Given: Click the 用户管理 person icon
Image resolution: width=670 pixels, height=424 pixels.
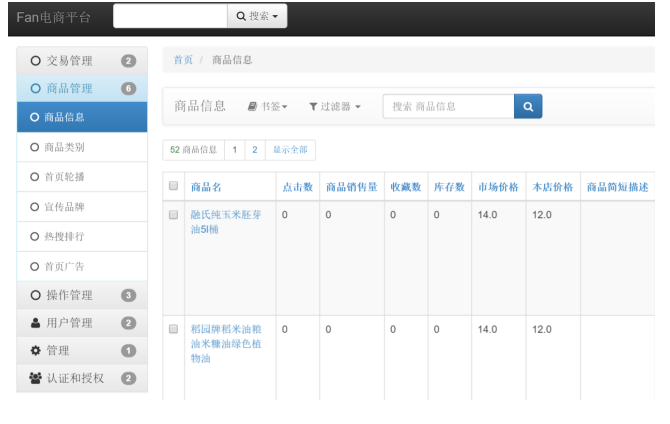Looking at the screenshot, I should (x=35, y=323).
